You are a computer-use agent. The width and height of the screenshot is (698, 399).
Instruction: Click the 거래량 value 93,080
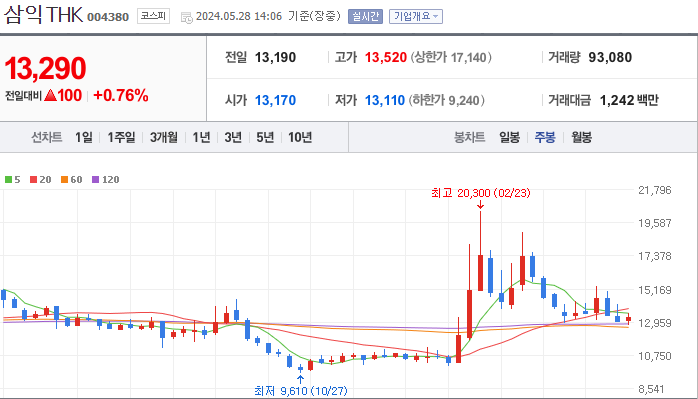tap(610, 57)
